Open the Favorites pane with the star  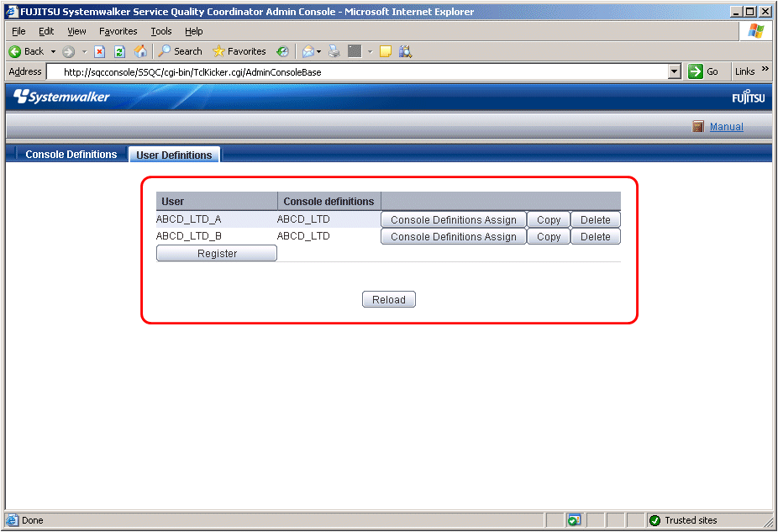[239, 51]
